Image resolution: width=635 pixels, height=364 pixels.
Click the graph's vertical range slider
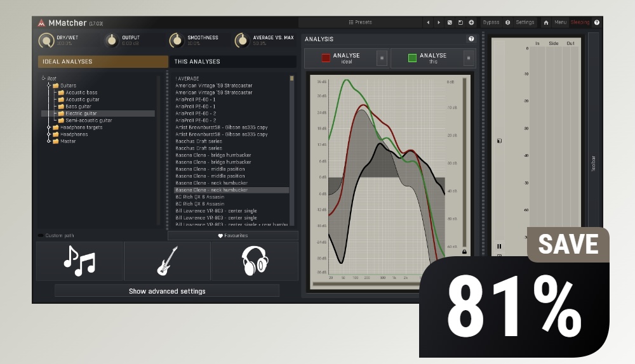point(464,162)
